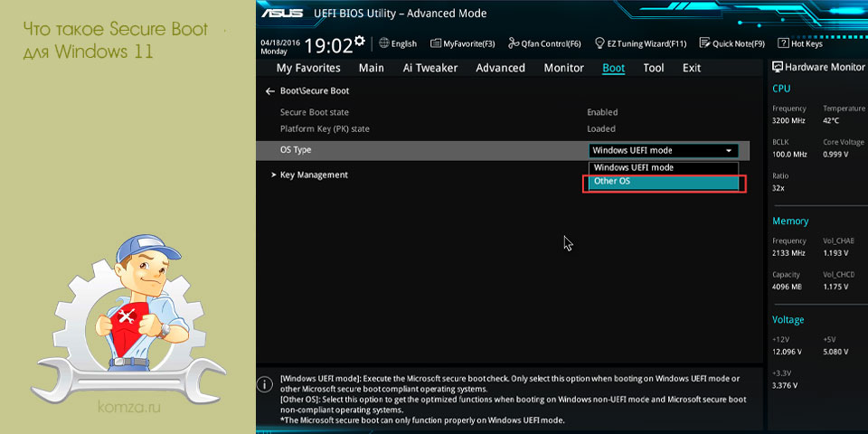Choose Windows UEFI mode in dropdown list
The width and height of the screenshot is (868, 434).
click(x=663, y=167)
